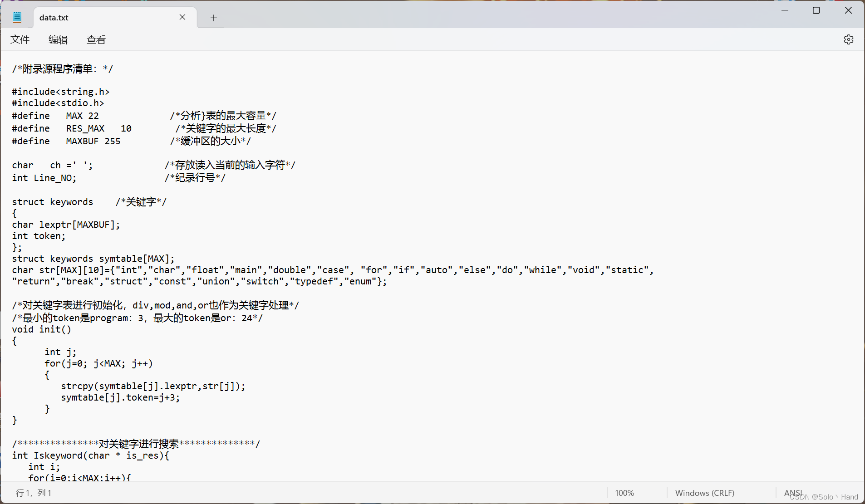Viewport: 865px width, 504px height.
Task: Minimize the Notepad window
Action: click(x=786, y=10)
